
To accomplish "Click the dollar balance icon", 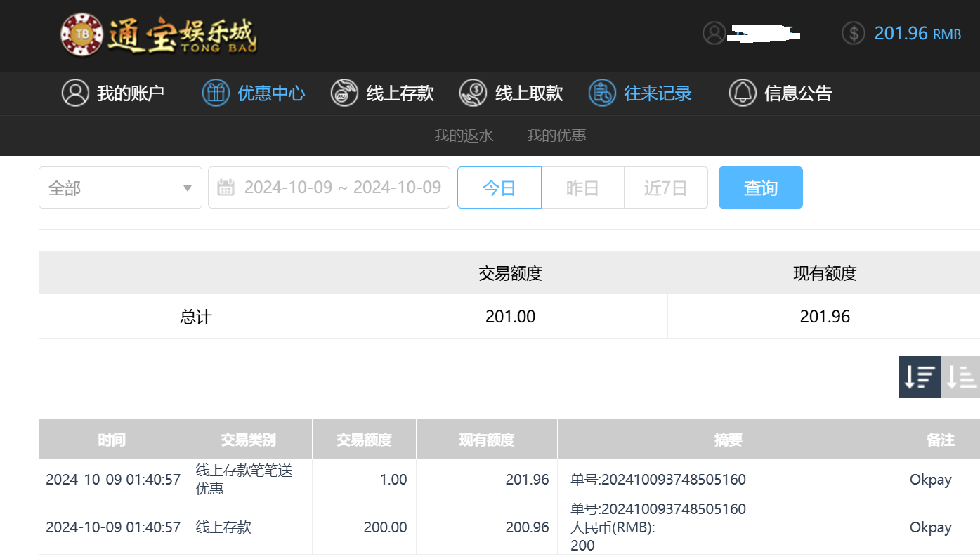I will click(x=853, y=33).
